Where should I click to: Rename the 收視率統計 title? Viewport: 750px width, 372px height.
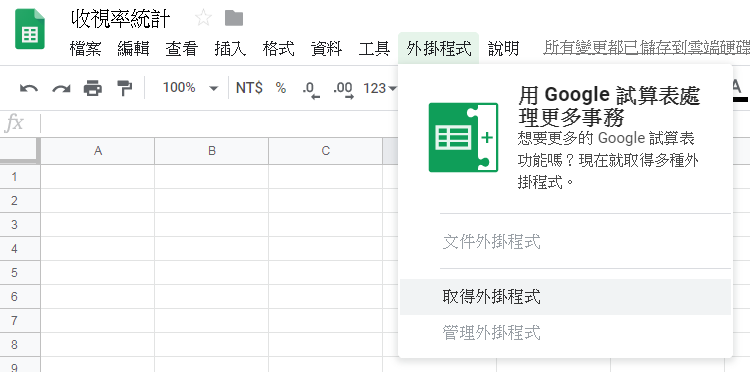pyautogui.click(x=121, y=19)
